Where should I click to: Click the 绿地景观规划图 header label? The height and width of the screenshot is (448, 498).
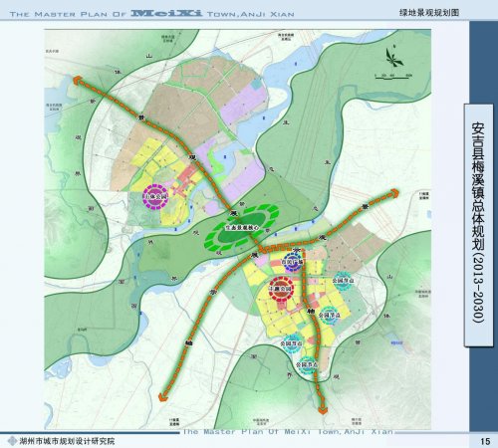429,13
